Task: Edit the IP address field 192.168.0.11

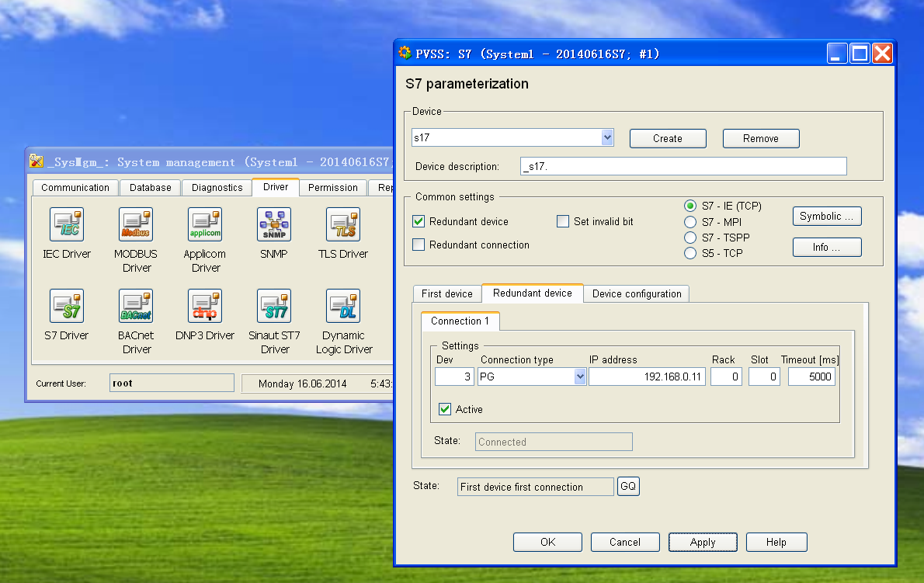Action: (647, 377)
